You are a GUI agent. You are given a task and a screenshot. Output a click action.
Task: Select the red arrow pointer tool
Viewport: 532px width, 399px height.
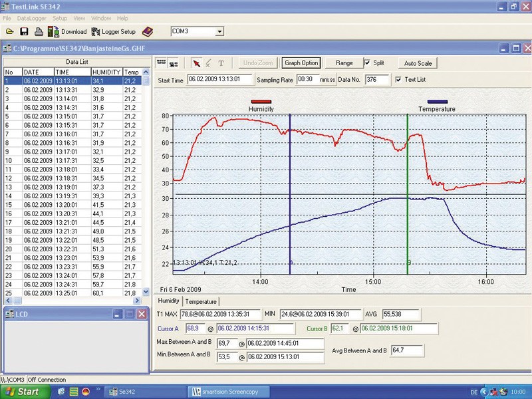(x=196, y=63)
